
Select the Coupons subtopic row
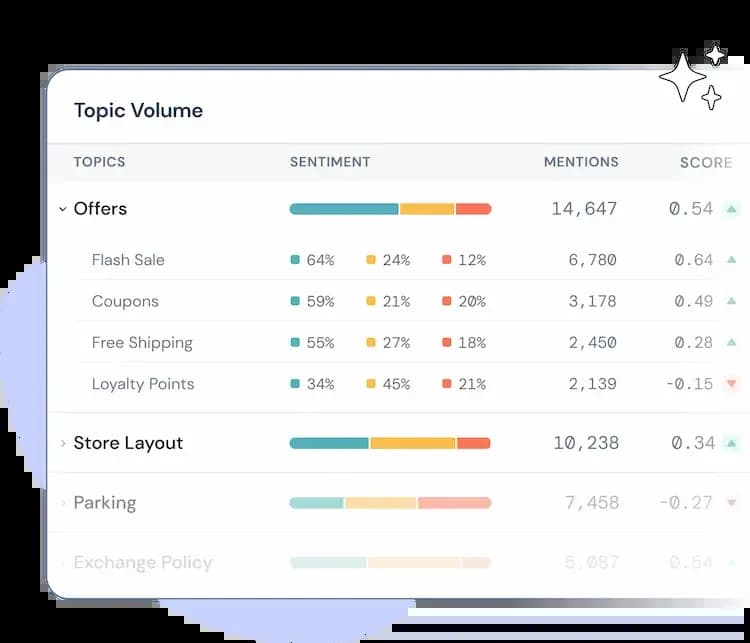(125, 301)
